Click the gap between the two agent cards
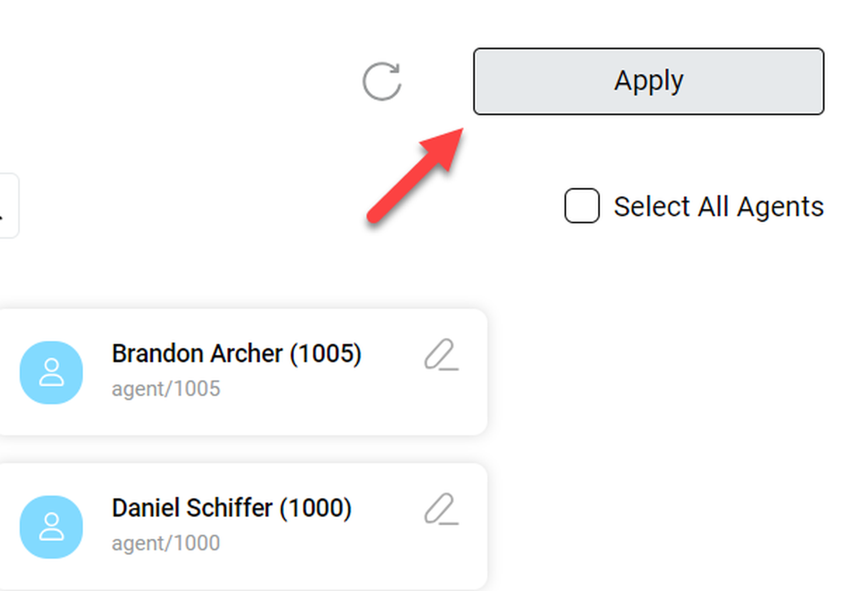This screenshot has height=591, width=868. pos(243,449)
